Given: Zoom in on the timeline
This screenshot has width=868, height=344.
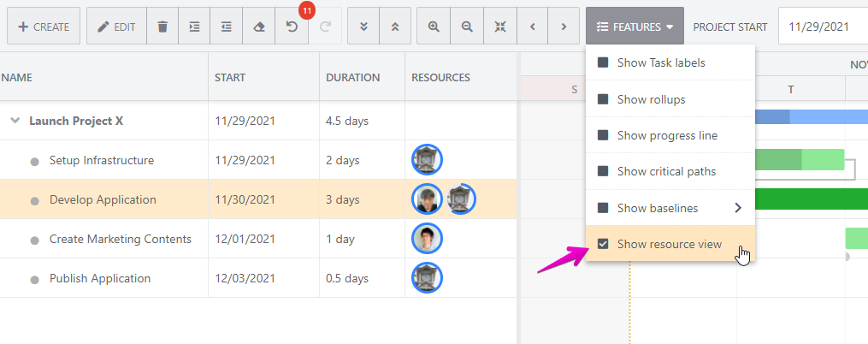Looking at the screenshot, I should click(434, 27).
